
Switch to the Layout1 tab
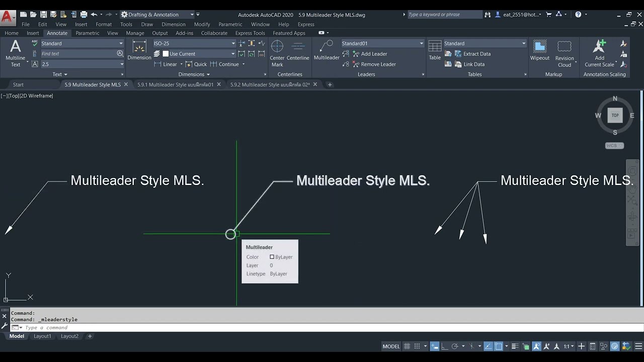(42, 336)
